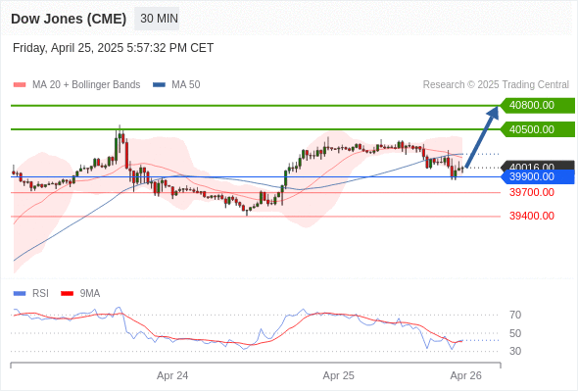Click the red 9MA legend marker
578x392 pixels.
(67, 294)
